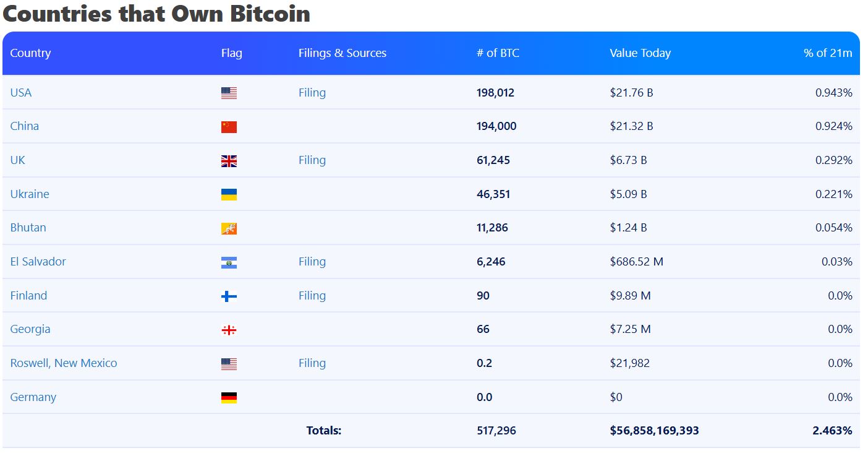Open the El Salvador Filing link
Viewport: 868px width, 453px height.
point(312,261)
